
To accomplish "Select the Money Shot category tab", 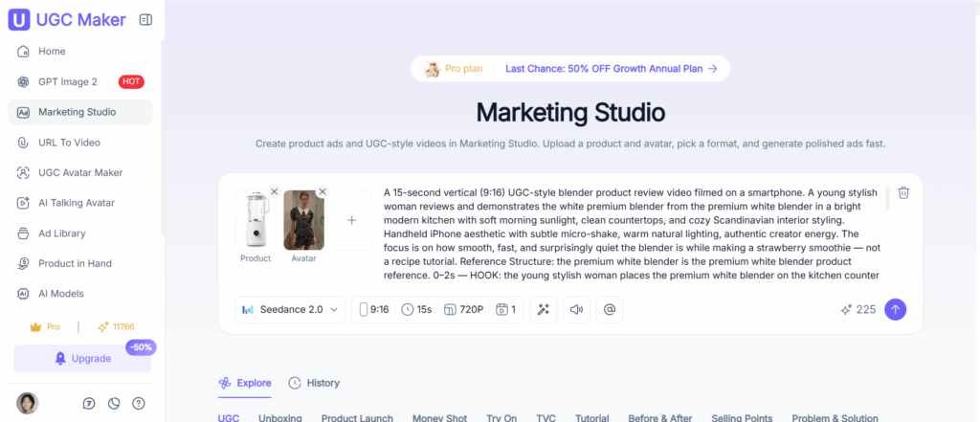I will pyautogui.click(x=440, y=417).
